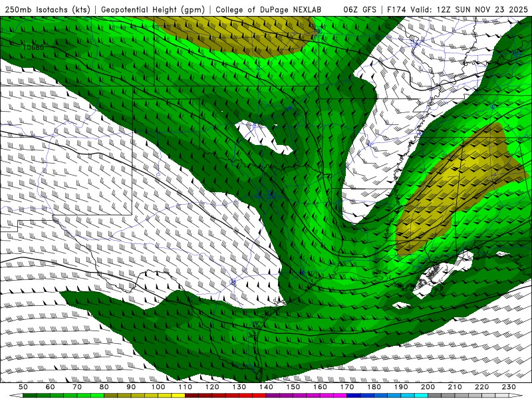
Task: Click the 70 value on the color scale
Action: [x=77, y=387]
